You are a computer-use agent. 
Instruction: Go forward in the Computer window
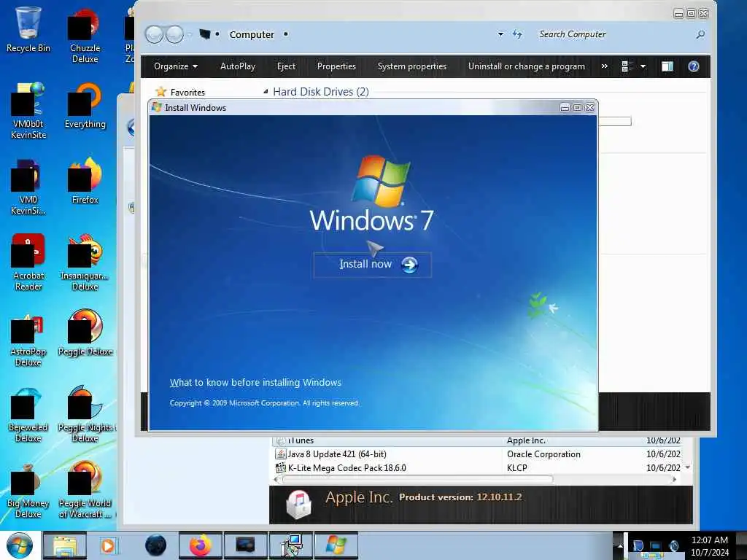[175, 34]
